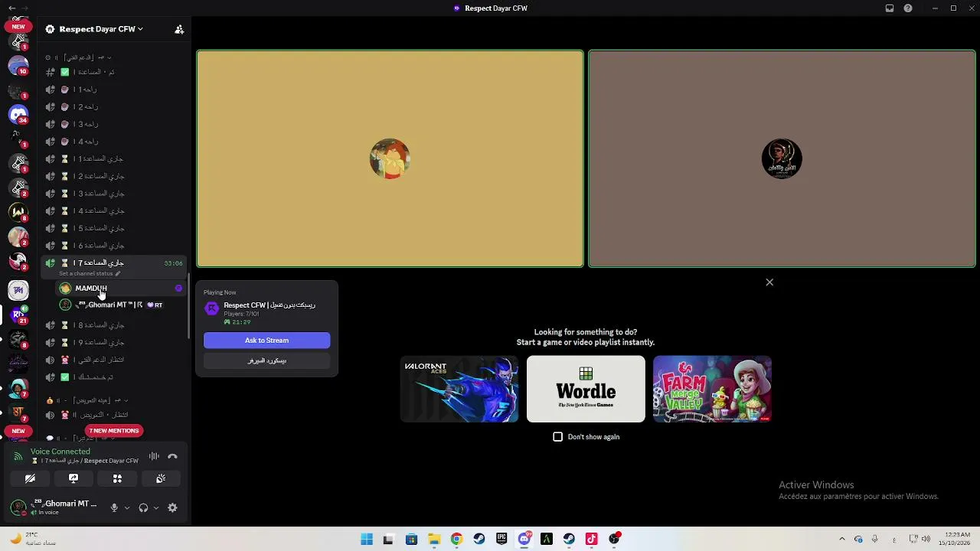Image resolution: width=980 pixels, height=551 pixels.
Task: Open user settings gear
Action: tap(172, 507)
